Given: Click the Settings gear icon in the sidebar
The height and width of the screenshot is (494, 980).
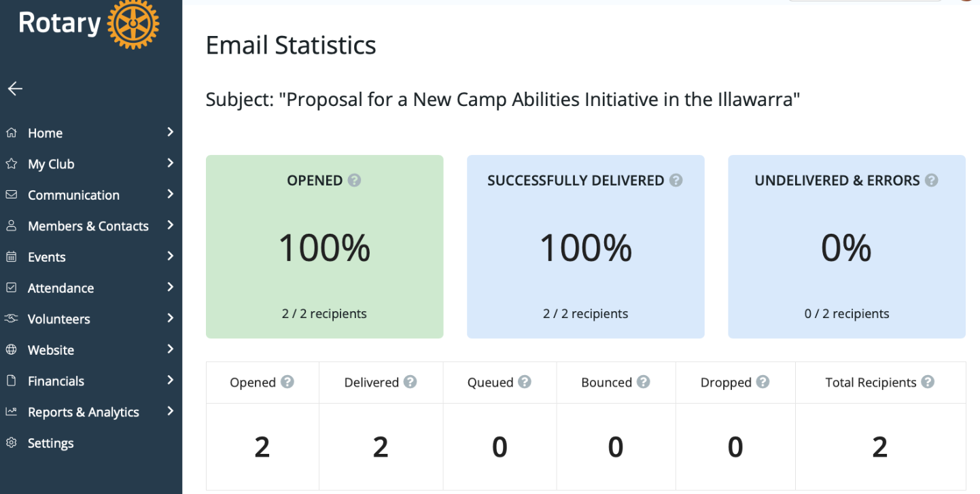Looking at the screenshot, I should (11, 442).
